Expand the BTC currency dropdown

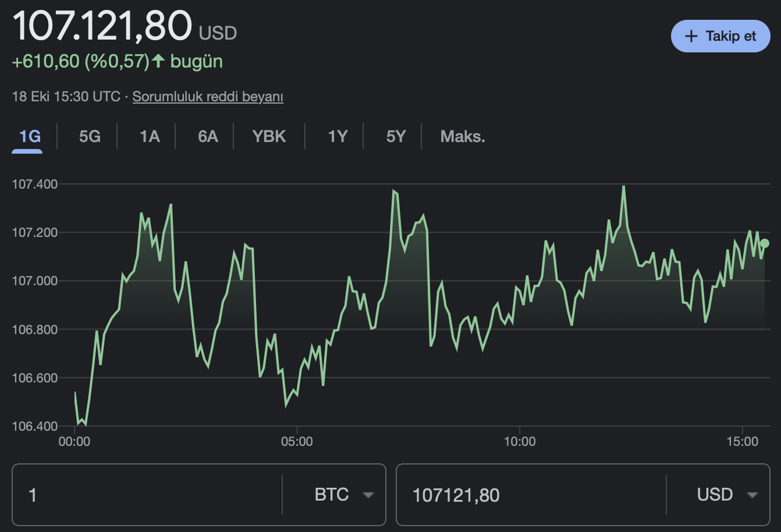tap(343, 495)
